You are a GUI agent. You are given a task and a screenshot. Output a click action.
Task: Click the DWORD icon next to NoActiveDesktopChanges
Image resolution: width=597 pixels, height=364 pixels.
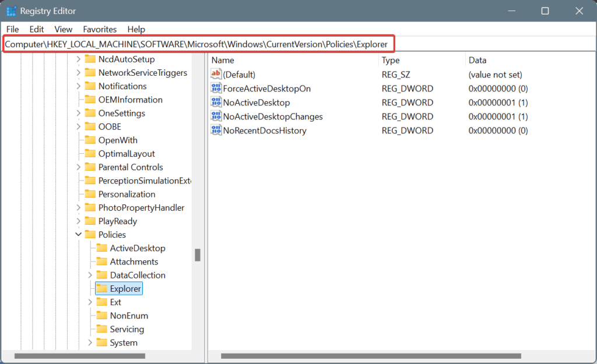click(x=216, y=116)
